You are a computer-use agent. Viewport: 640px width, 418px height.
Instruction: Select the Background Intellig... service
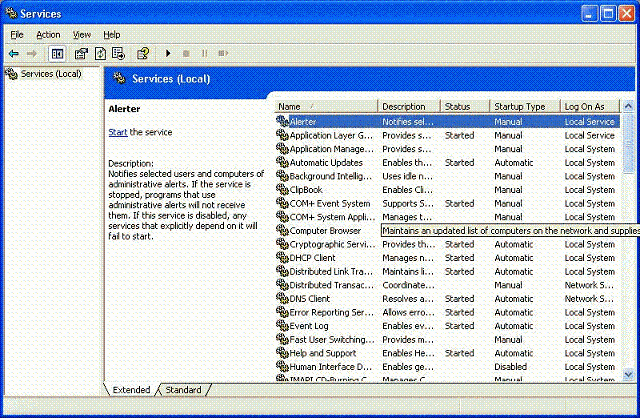447,176
